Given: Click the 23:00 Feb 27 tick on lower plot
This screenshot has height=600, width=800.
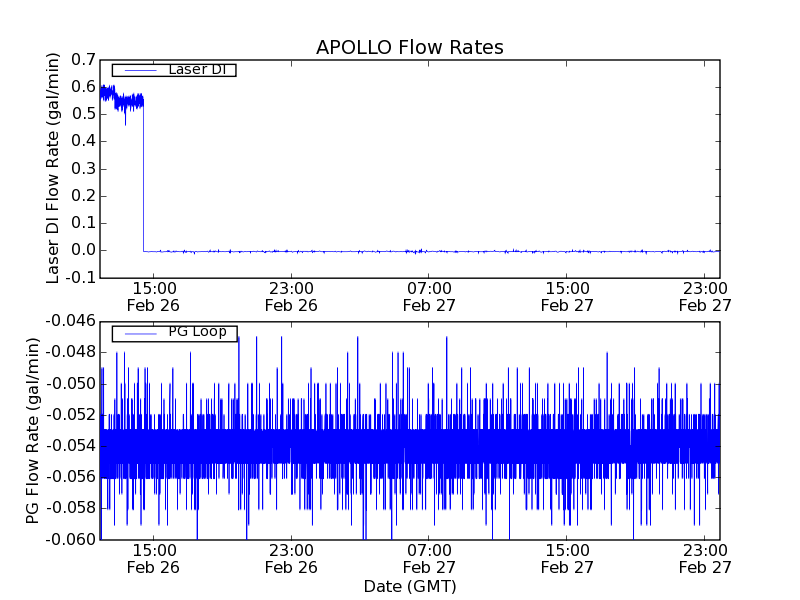Looking at the screenshot, I should pos(705,558).
